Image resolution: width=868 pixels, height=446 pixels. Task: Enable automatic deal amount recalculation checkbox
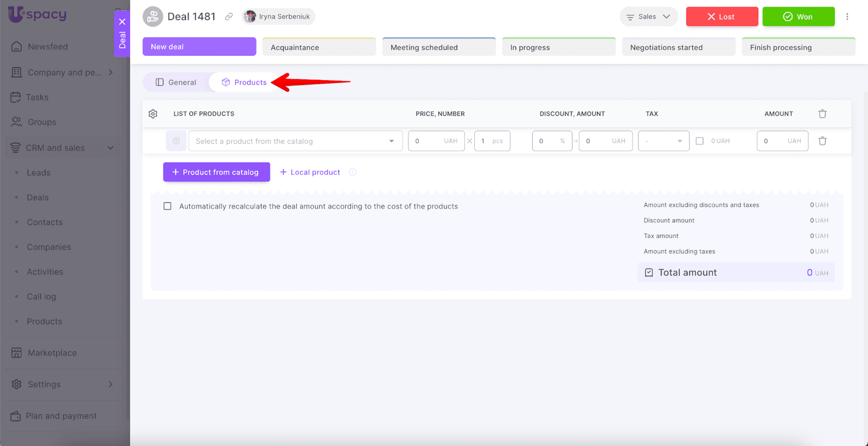[x=168, y=206]
